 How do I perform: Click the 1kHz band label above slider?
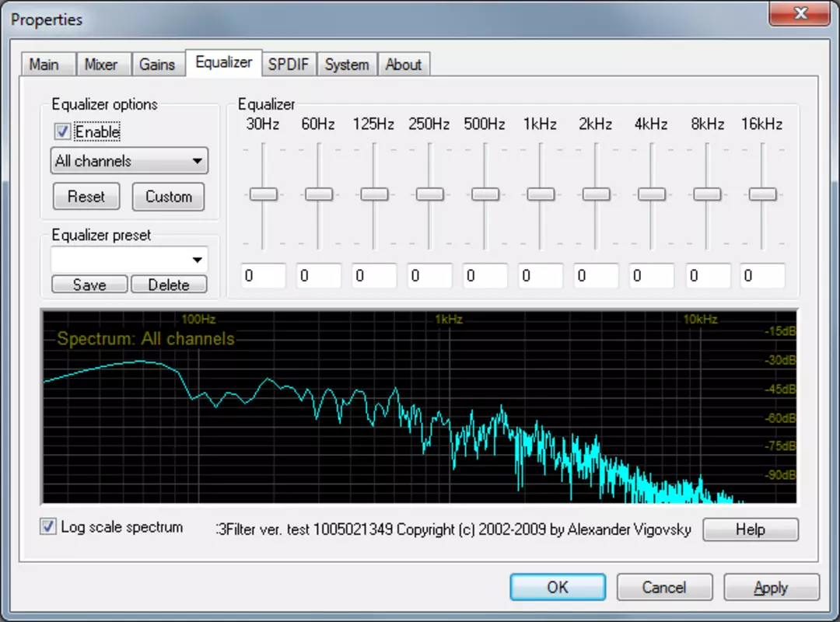(x=540, y=124)
